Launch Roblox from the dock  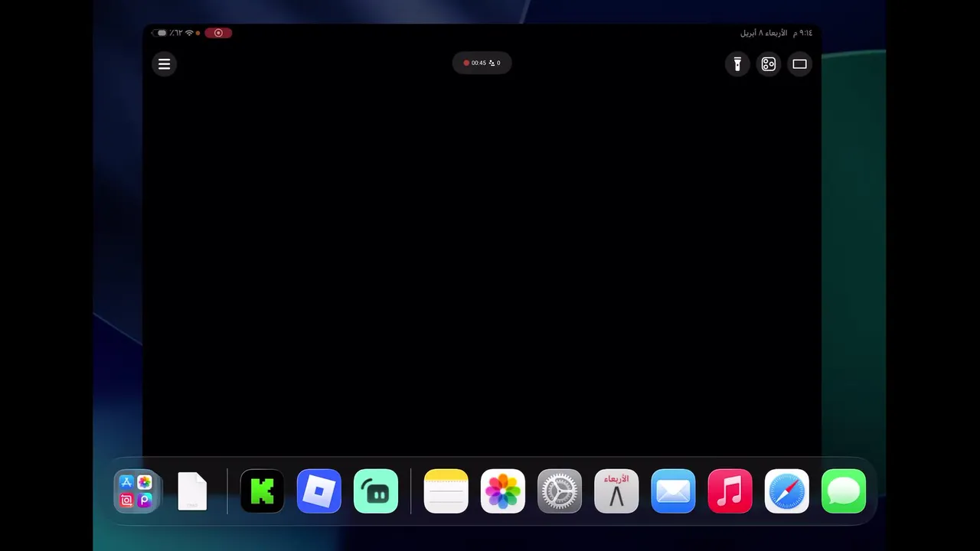tap(318, 491)
